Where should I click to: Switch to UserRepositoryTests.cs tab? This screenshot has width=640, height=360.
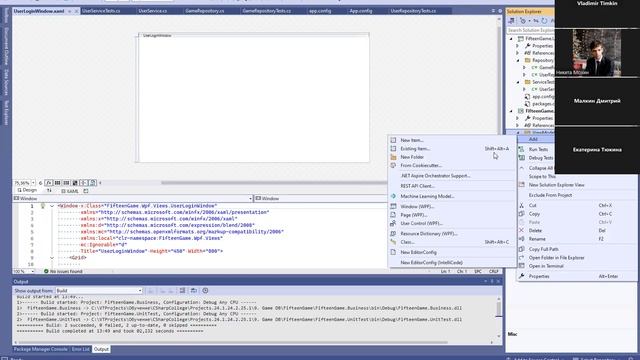coord(413,11)
